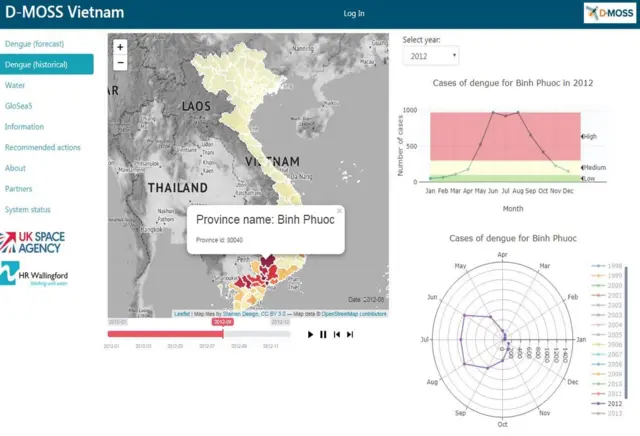This screenshot has height=436, width=640.
Task: Click the Log In link
Action: pyautogui.click(x=354, y=13)
